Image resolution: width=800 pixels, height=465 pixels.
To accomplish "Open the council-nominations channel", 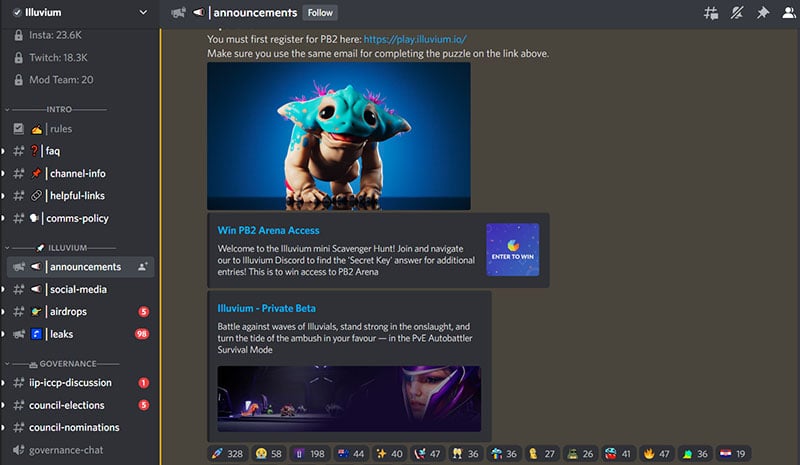I will (79, 428).
